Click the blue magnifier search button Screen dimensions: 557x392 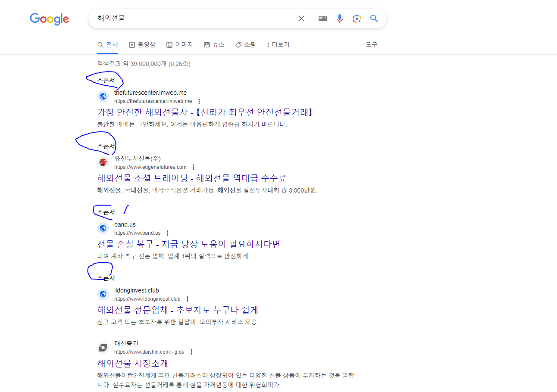(374, 19)
